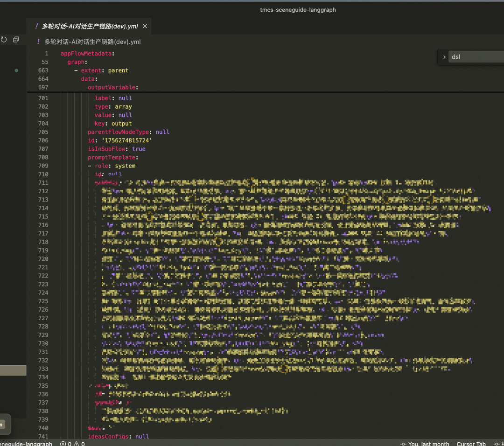
Task: Click the branch name 'eneguide-langgraph' in status bar
Action: tap(26, 443)
